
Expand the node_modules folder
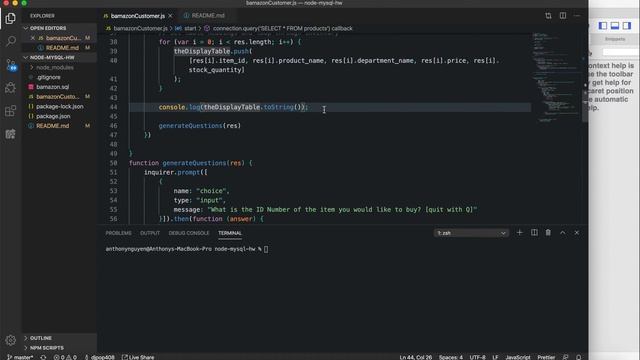[x=59, y=67]
